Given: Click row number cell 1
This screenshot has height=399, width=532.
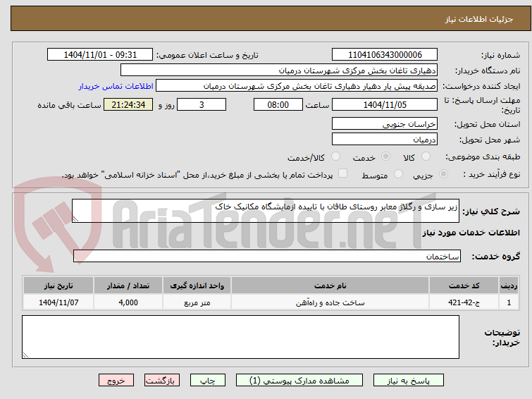Looking at the screenshot, I should click(x=509, y=302).
